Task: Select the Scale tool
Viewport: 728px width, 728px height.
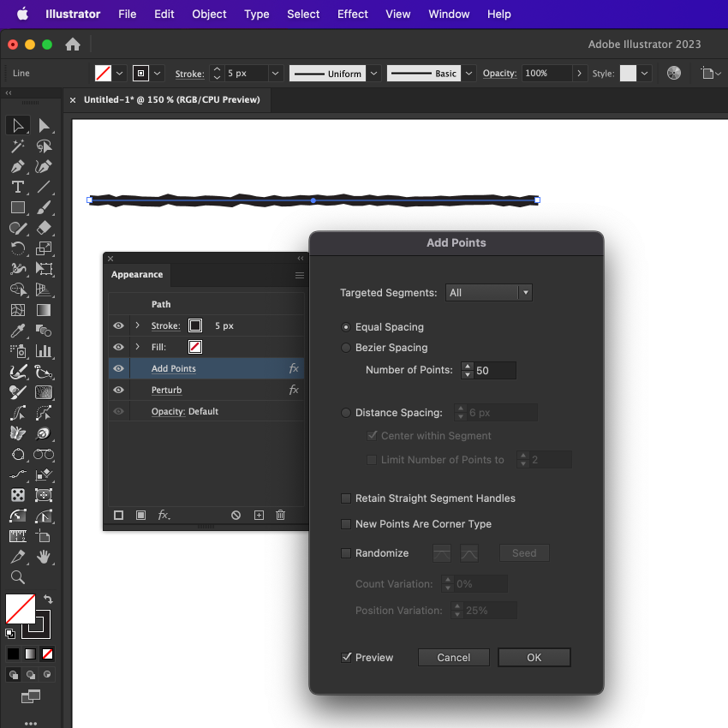Action: (x=44, y=248)
